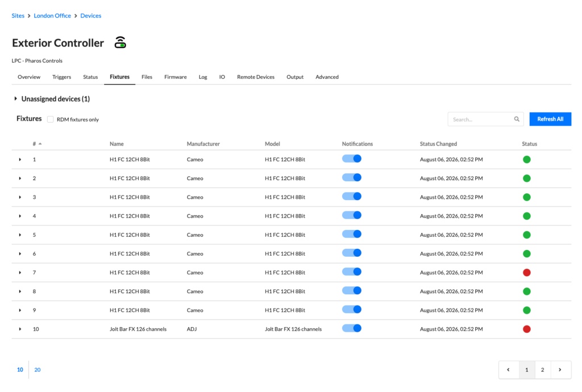
Task: Expand fixture row 7 details
Action: (20, 273)
